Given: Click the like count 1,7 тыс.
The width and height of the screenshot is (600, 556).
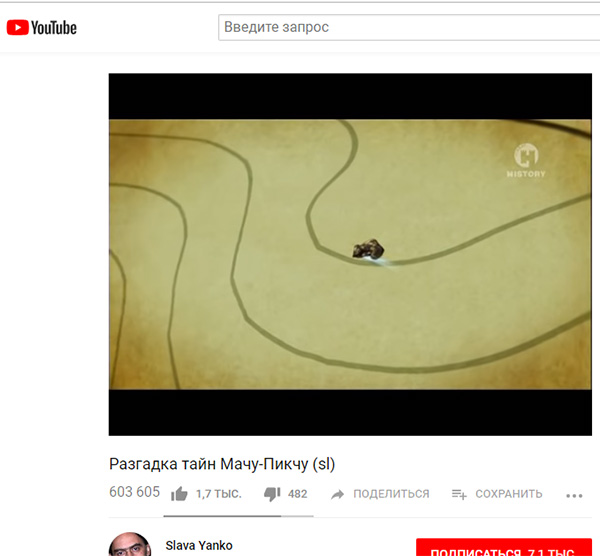Looking at the screenshot, I should tap(219, 494).
